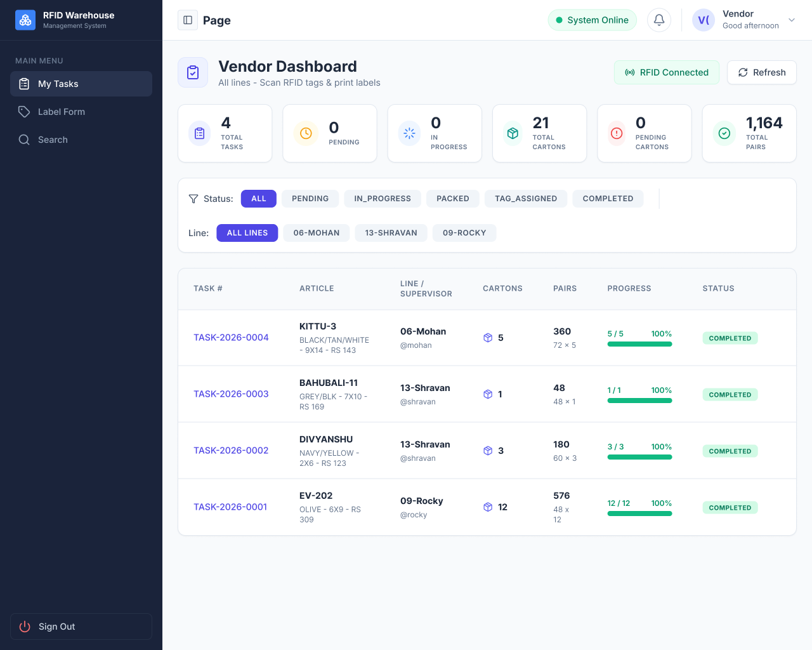
Task: Refresh the vendor dashboard
Action: click(x=762, y=72)
